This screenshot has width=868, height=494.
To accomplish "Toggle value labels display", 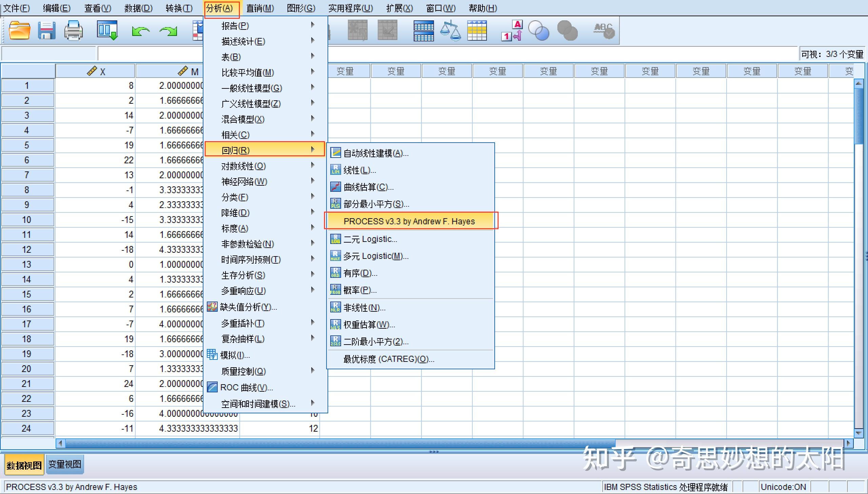I will point(511,30).
